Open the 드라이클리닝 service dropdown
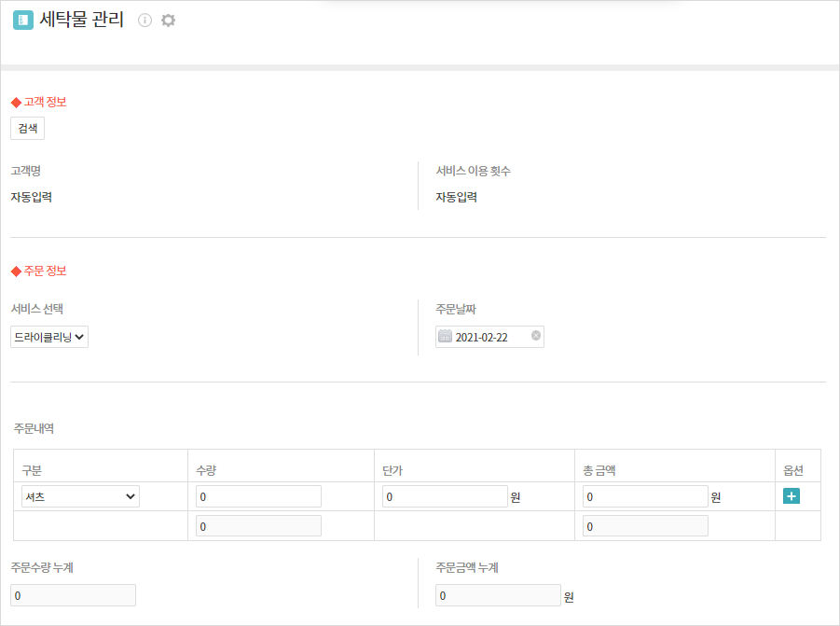The width and height of the screenshot is (840, 626). click(49, 337)
